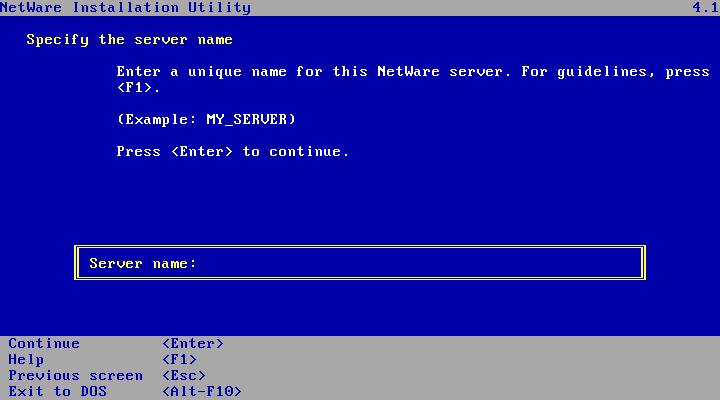The width and height of the screenshot is (720, 400).
Task: Click the Exit to DOS label
Action: click(57, 392)
